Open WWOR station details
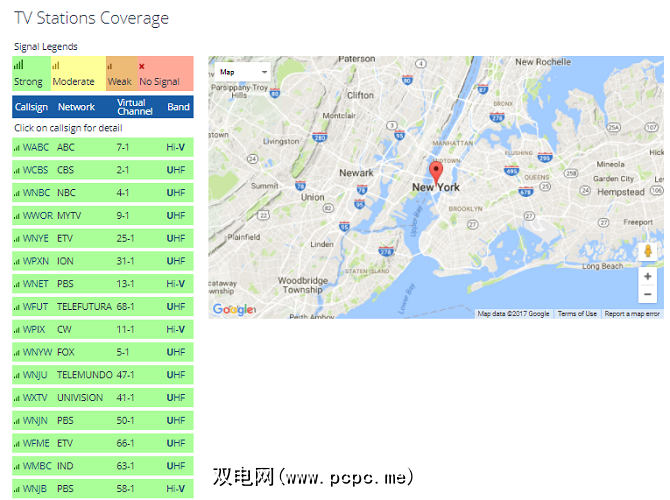 point(38,216)
